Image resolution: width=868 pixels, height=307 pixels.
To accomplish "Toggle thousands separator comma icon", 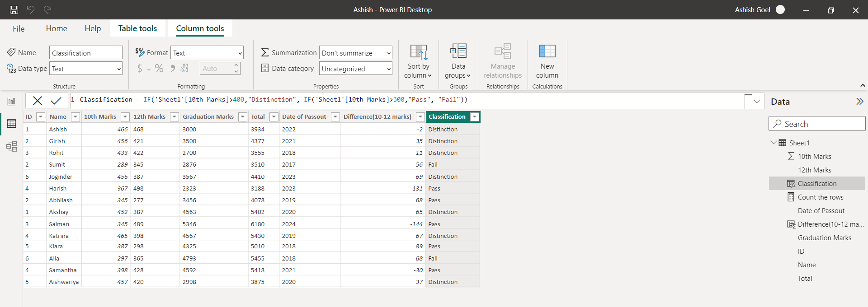I will coord(172,69).
